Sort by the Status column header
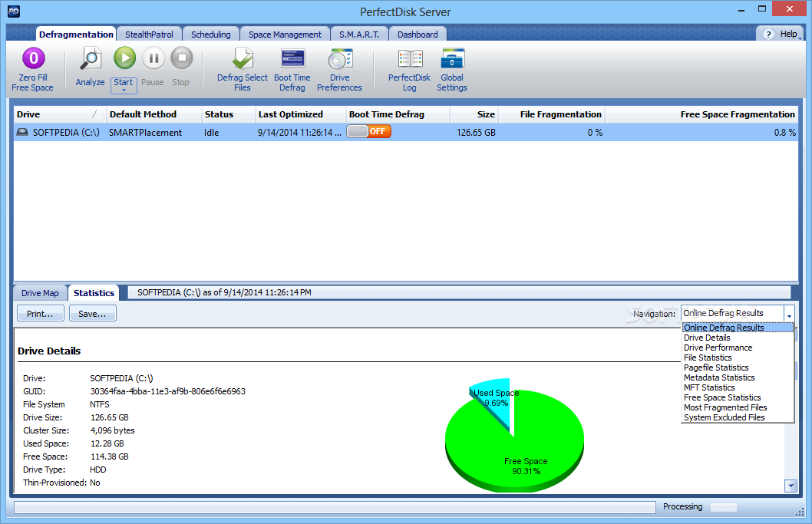This screenshot has height=524, width=812. pos(228,114)
